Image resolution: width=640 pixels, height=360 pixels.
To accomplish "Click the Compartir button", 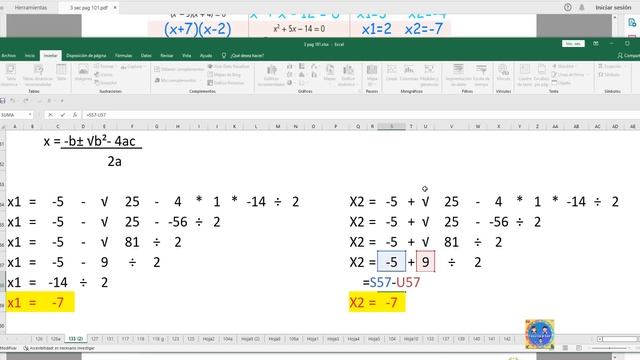I will point(629,56).
